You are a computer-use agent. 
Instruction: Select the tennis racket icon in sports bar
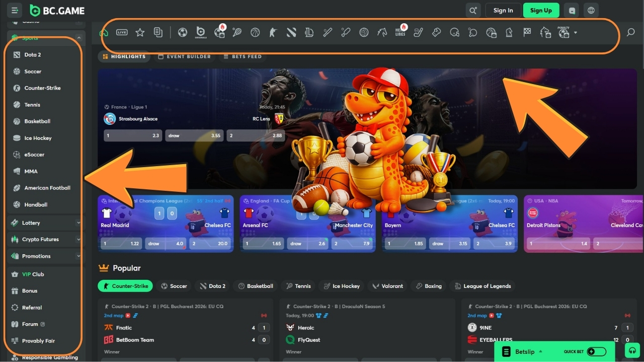click(237, 33)
